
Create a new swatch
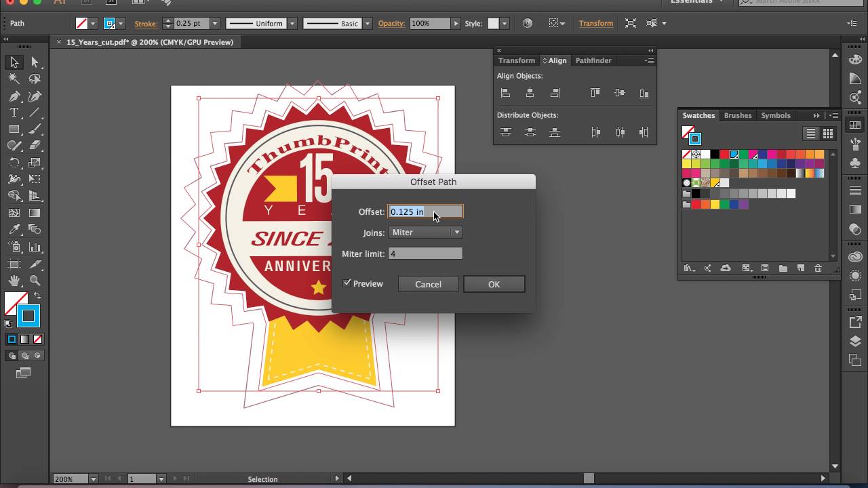click(800, 268)
